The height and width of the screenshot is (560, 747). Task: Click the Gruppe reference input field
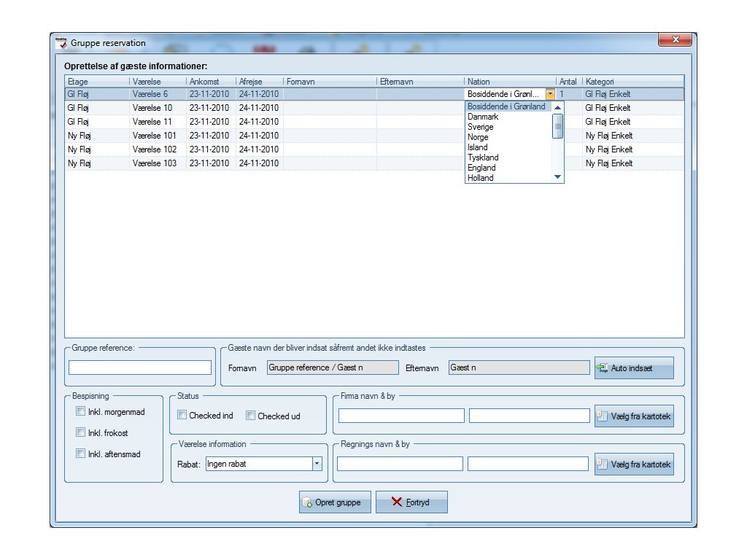click(139, 367)
